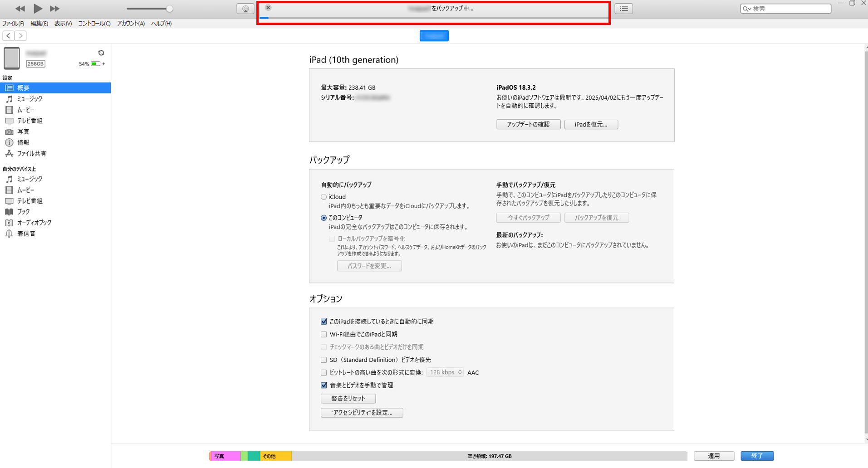Viewport: 868px width, 468px height.
Task: Cancel the backup with the X icon
Action: click(x=268, y=8)
